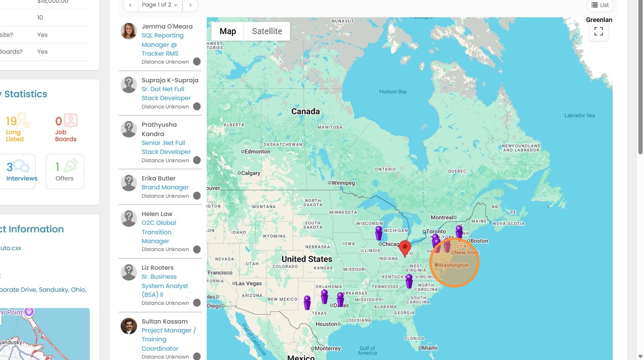644x360 pixels.
Task: Open the 3 Interviews card
Action: click(x=18, y=172)
